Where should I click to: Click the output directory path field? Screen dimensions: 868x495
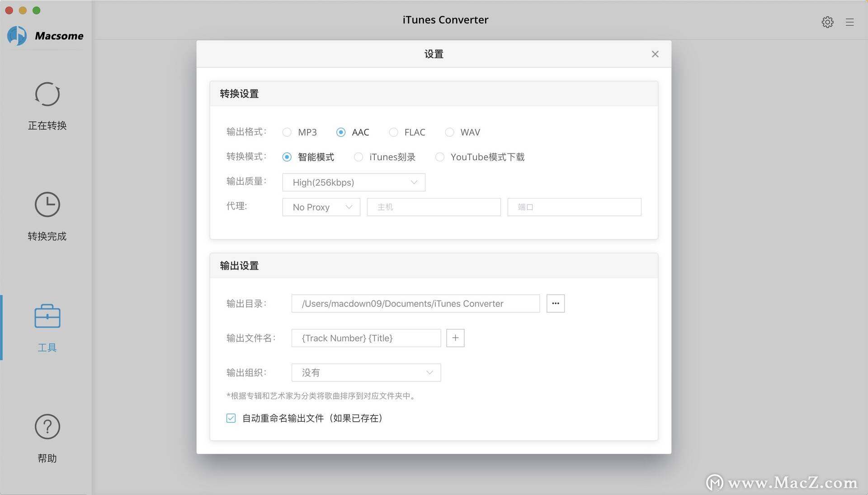click(415, 304)
